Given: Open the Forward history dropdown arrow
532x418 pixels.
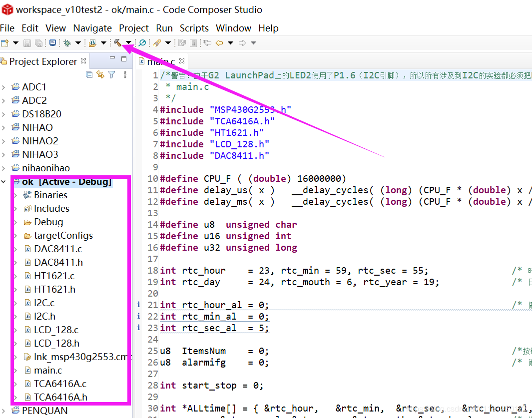Looking at the screenshot, I should click(253, 43).
